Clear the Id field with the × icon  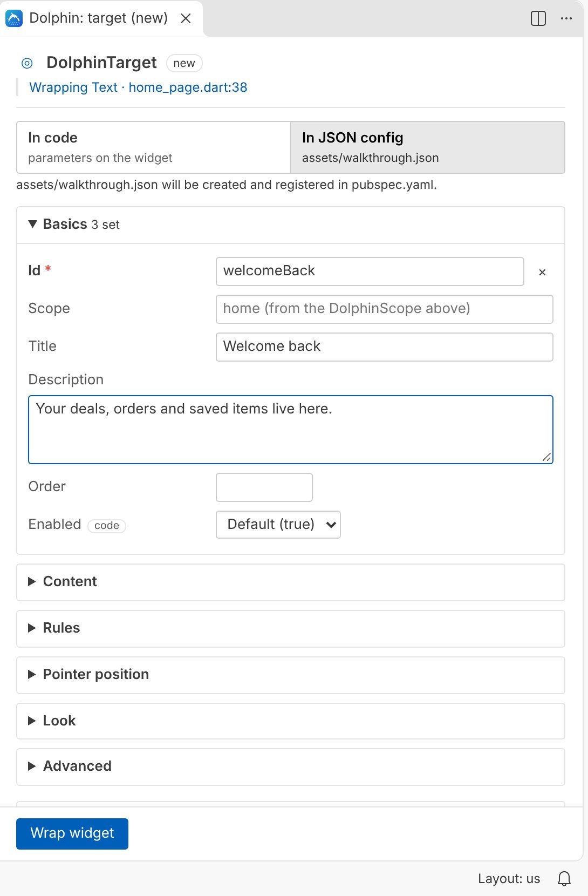point(542,272)
